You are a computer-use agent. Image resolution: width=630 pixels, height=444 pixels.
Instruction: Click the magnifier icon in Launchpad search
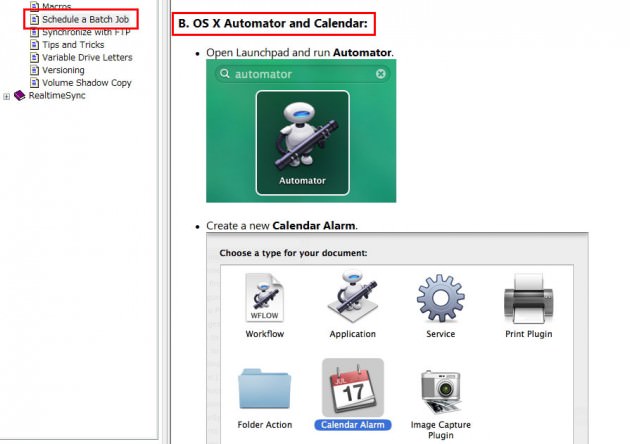224,74
